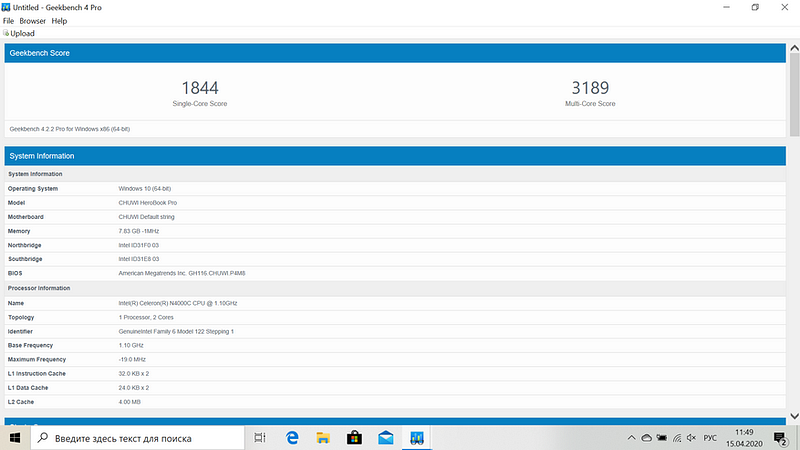Open the Help menu
This screenshot has height=450, width=800.
[x=59, y=21]
